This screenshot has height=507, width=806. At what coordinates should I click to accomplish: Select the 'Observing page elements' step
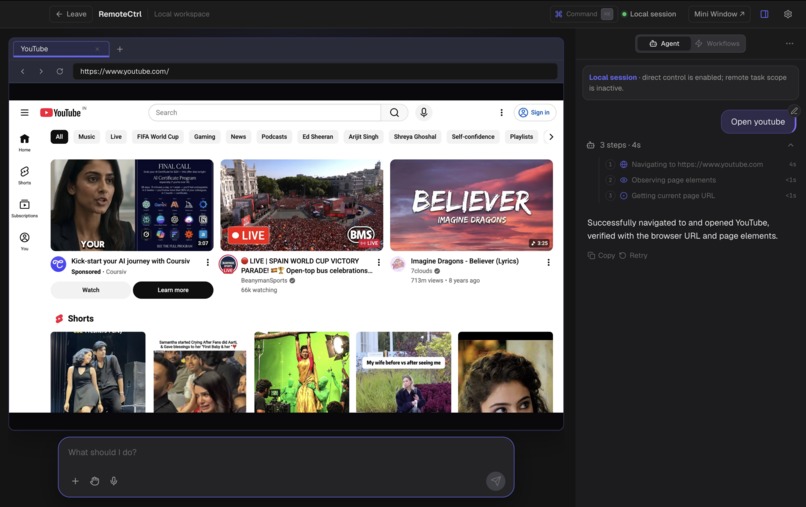point(673,180)
